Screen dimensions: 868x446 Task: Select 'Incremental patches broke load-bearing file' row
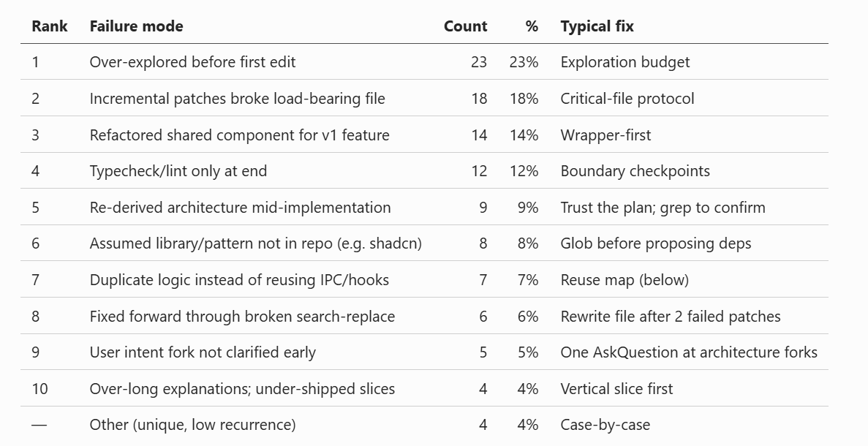pyautogui.click(x=425, y=98)
